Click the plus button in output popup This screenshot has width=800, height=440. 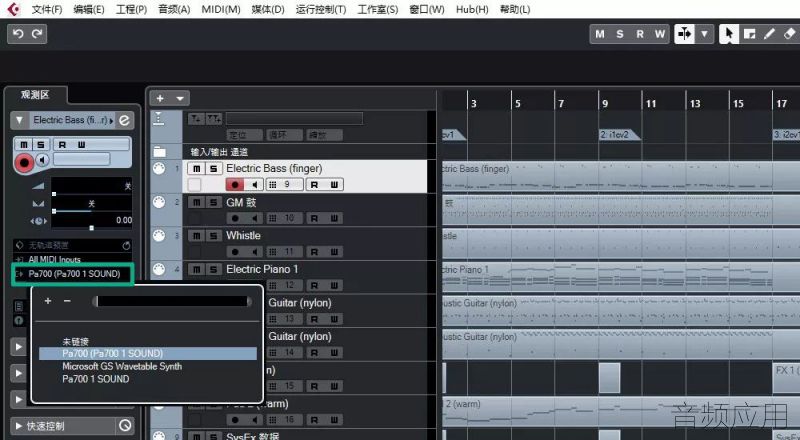tap(48, 301)
